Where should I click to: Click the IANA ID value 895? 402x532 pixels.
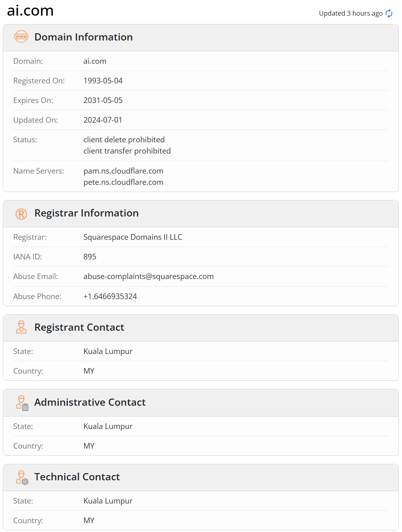click(x=89, y=257)
